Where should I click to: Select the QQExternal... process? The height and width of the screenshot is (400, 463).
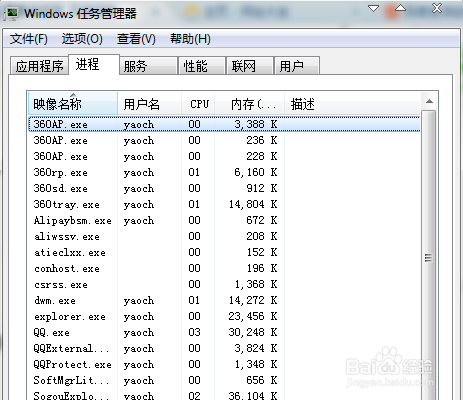coord(224,348)
